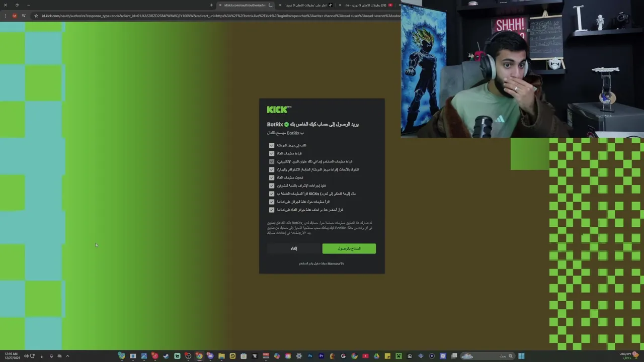Click the microphone icon in the system tray
644x362 pixels.
click(x=51, y=356)
